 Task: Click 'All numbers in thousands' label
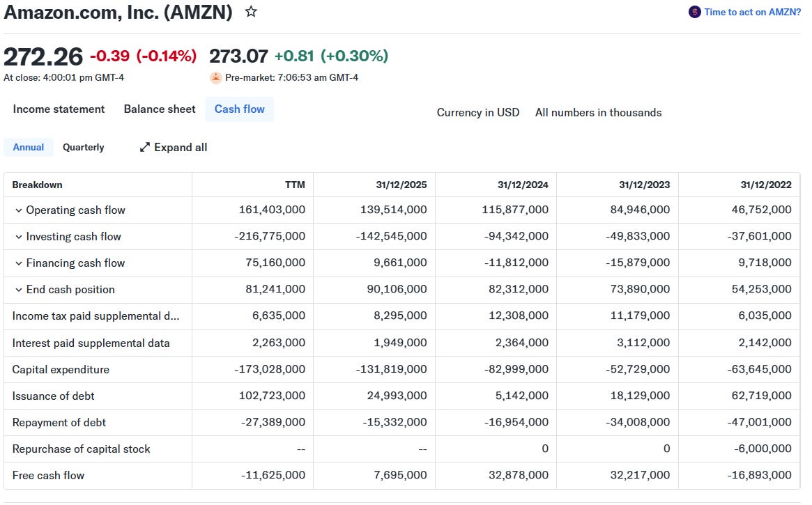click(x=598, y=113)
